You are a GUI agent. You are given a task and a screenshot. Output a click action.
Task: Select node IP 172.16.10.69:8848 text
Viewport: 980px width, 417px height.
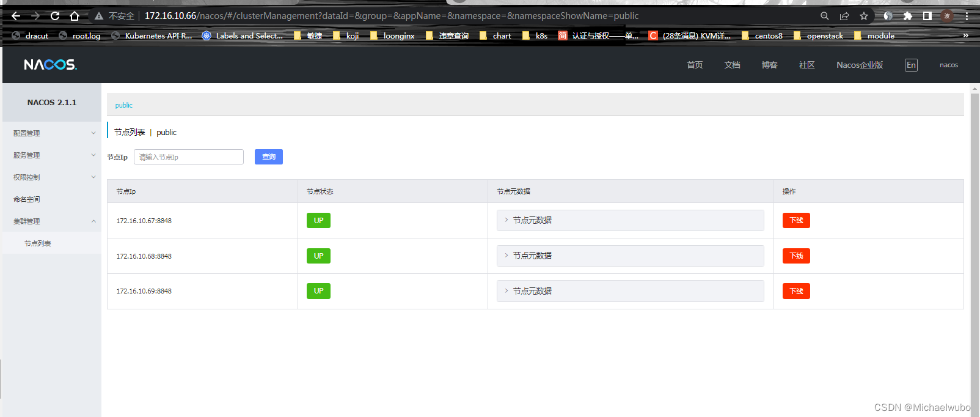[x=144, y=291]
